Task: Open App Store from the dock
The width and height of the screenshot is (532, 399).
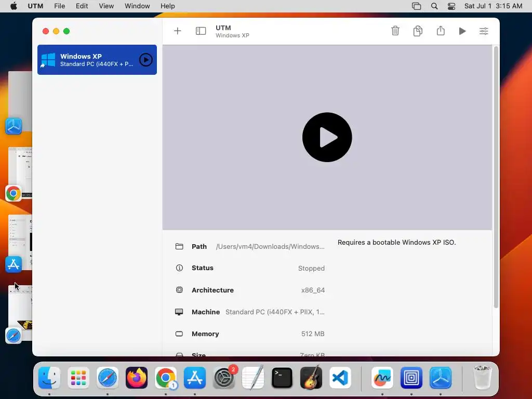Action: [195, 378]
